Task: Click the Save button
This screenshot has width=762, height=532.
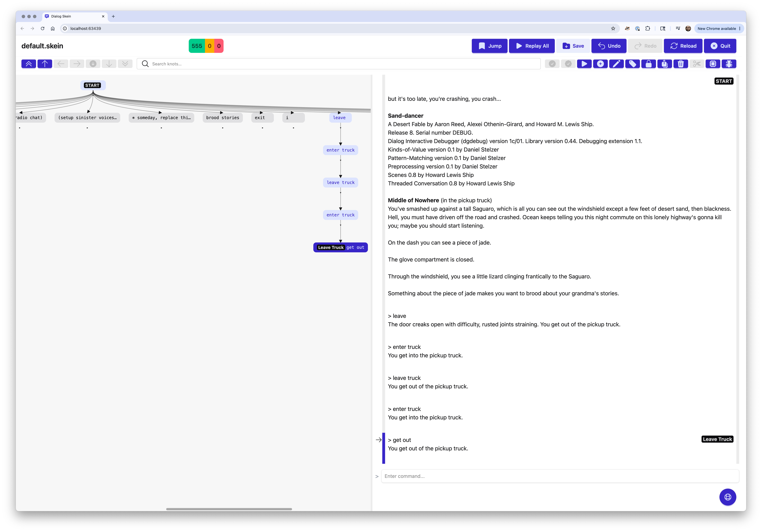Action: coord(573,46)
